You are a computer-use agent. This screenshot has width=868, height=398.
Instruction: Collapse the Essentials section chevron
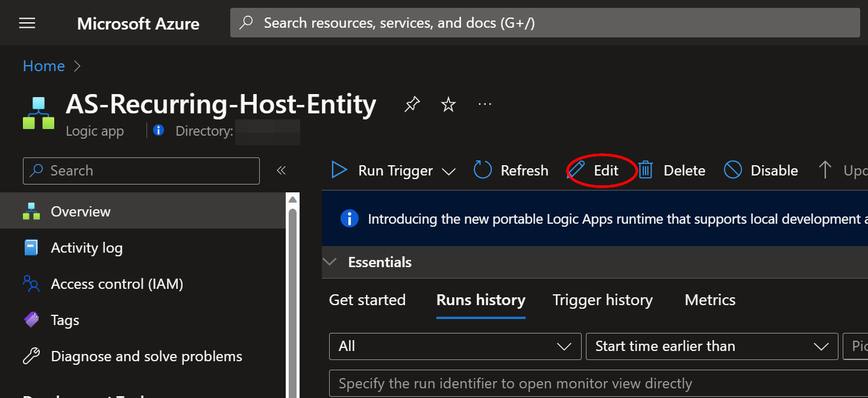pos(330,262)
